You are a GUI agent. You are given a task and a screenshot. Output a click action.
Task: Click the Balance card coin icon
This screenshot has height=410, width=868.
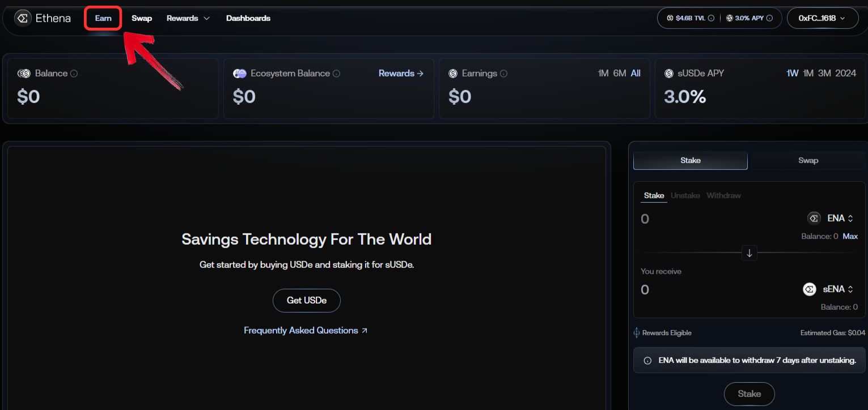pos(24,74)
